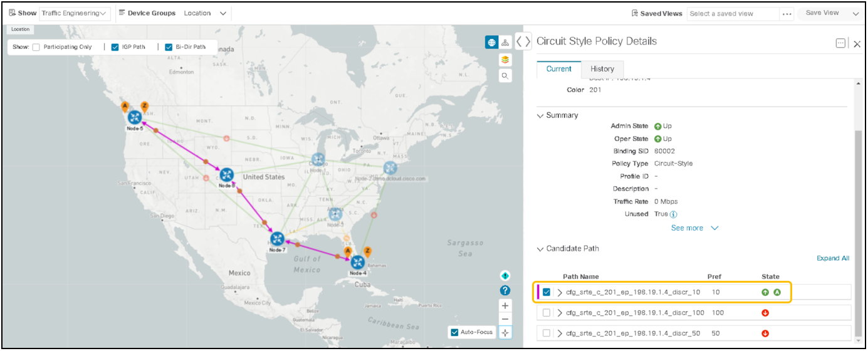Click the small Location tab above the map
The height and width of the screenshot is (351, 868).
[20, 29]
